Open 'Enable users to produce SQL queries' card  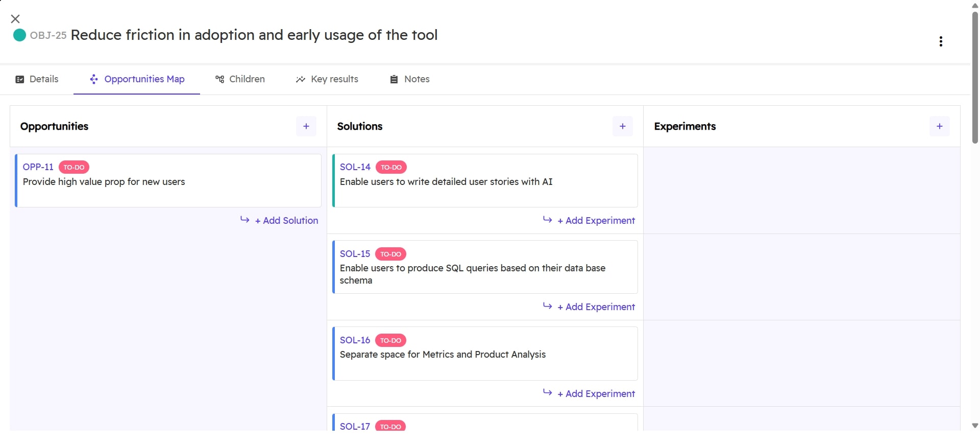(485, 267)
